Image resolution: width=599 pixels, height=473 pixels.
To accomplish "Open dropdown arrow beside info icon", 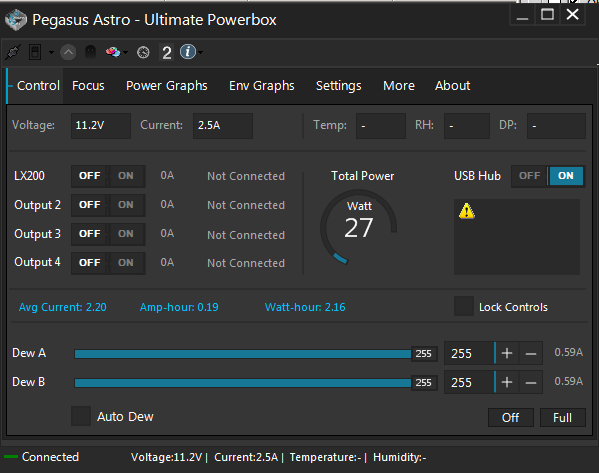I will (201, 52).
